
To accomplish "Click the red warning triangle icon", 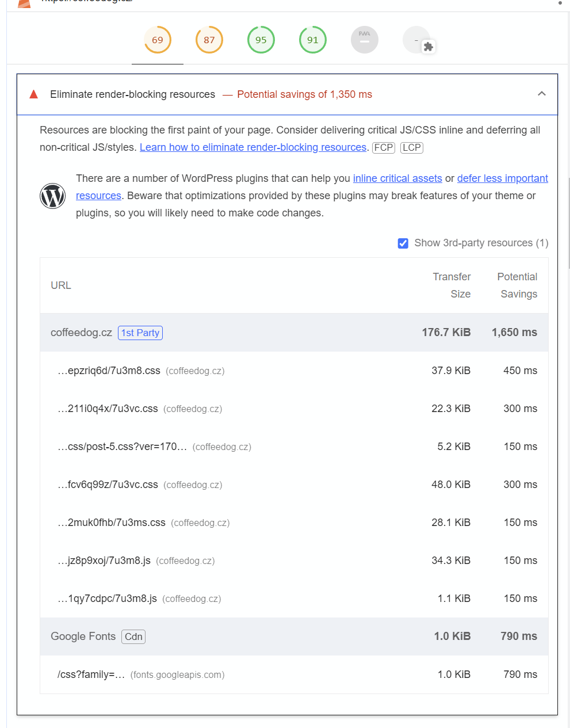I will (x=34, y=94).
